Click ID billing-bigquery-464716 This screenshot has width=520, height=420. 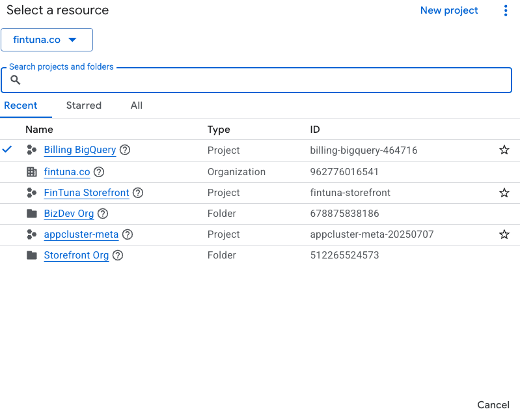[363, 150]
